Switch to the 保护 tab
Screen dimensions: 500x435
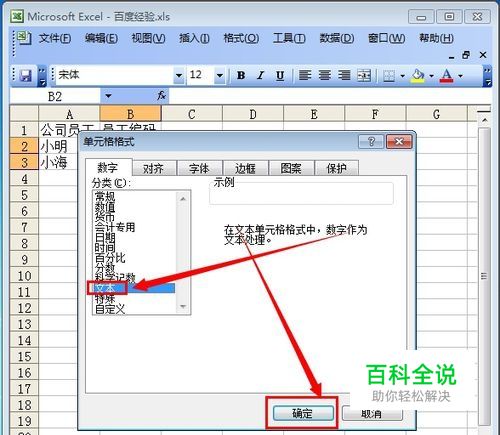click(x=336, y=168)
